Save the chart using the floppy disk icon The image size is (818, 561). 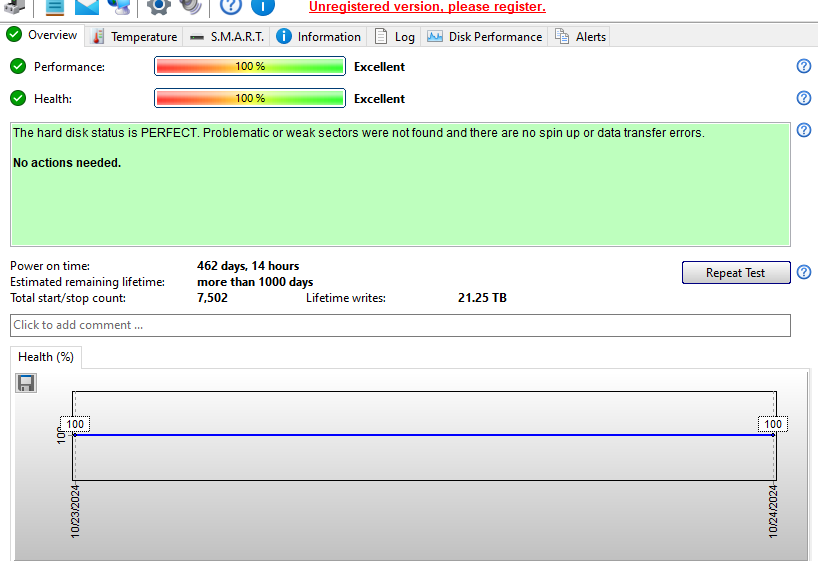pos(26,383)
